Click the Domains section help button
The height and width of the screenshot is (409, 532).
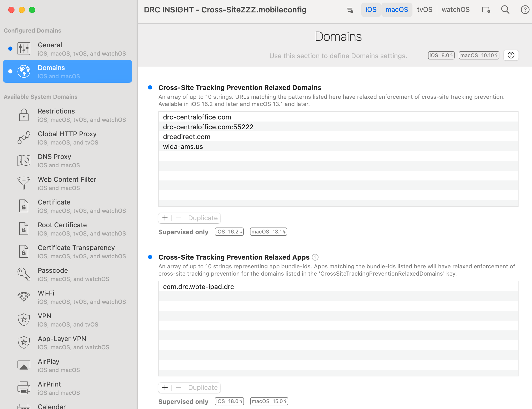pos(511,55)
